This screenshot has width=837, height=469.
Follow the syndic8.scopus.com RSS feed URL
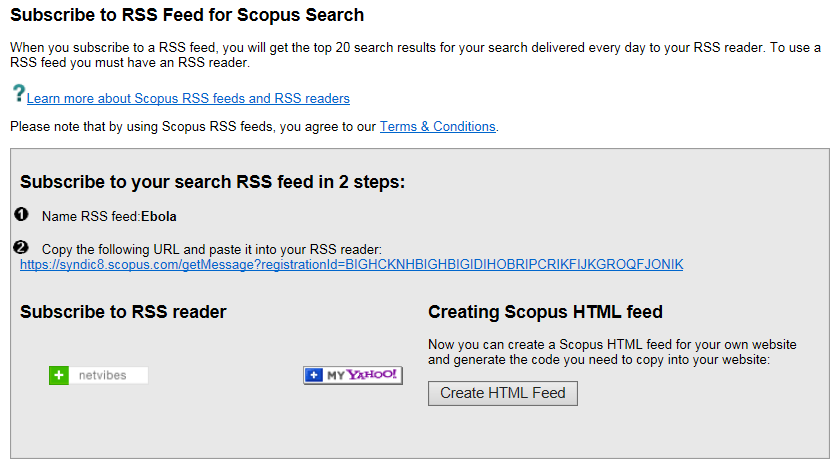(352, 264)
